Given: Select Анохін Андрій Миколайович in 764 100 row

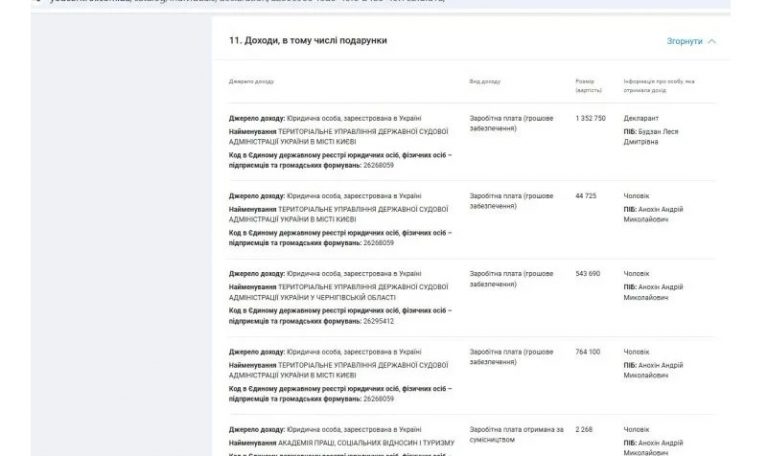Looking at the screenshot, I should (x=653, y=370).
